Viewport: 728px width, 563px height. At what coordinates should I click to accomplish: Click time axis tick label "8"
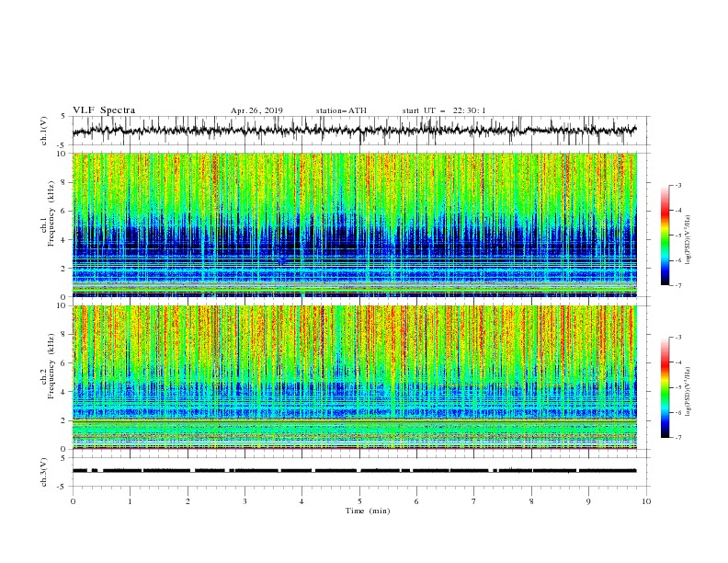(x=531, y=501)
